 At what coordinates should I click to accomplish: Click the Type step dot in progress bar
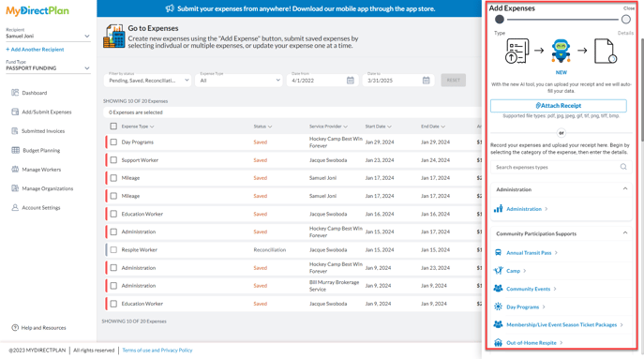pyautogui.click(x=500, y=19)
